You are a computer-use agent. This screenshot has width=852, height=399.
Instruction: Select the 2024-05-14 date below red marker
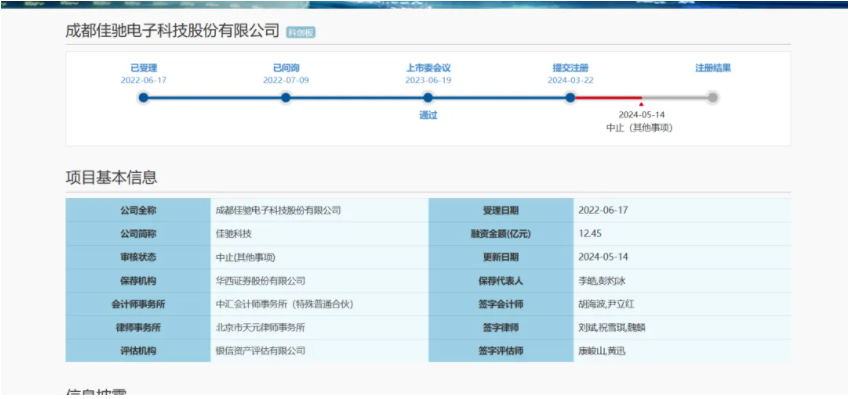[642, 115]
